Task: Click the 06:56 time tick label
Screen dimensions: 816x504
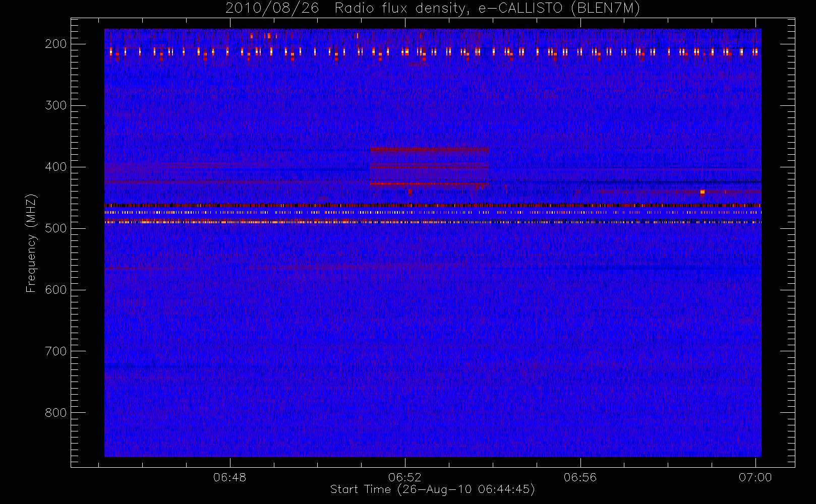Action: pyautogui.click(x=580, y=477)
